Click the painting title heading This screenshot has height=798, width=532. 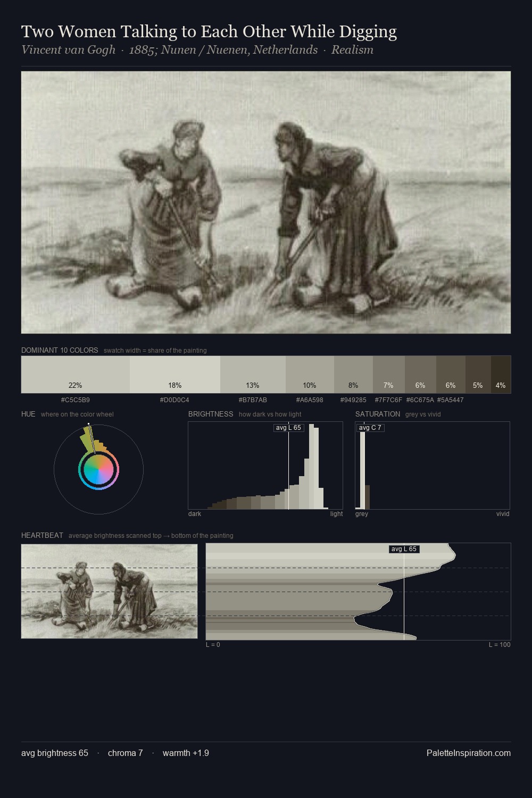(x=209, y=32)
